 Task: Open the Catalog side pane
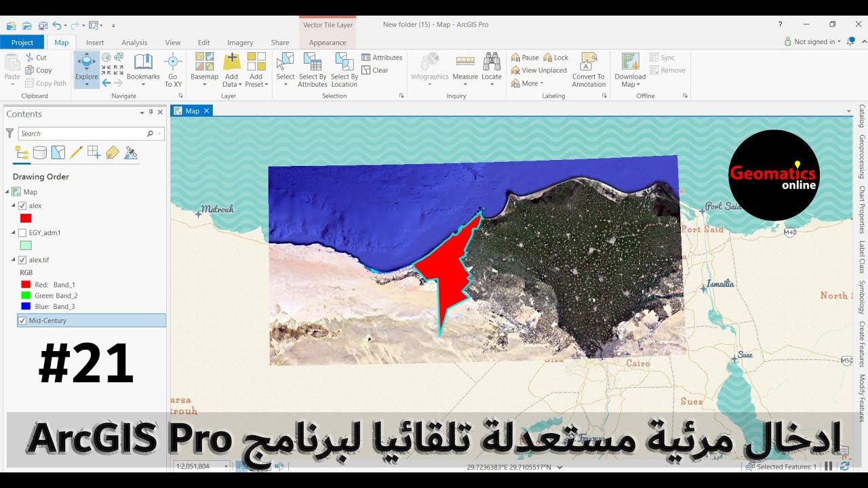(862, 116)
